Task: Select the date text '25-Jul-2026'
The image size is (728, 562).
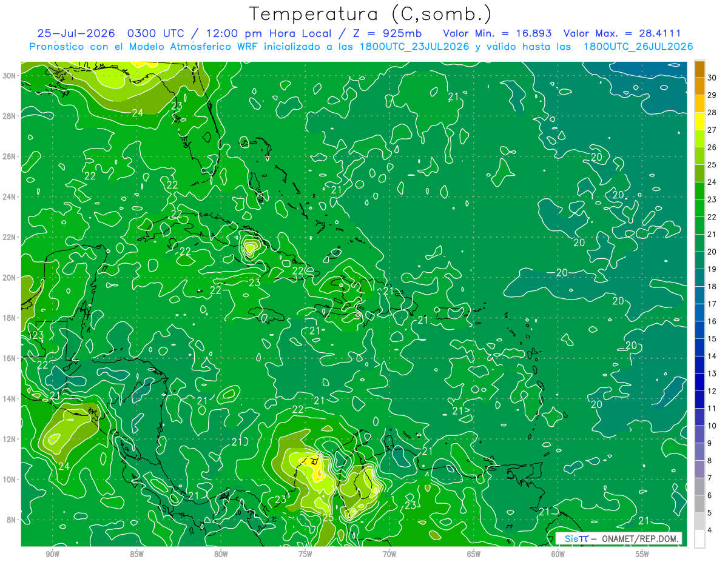Action: click(76, 33)
